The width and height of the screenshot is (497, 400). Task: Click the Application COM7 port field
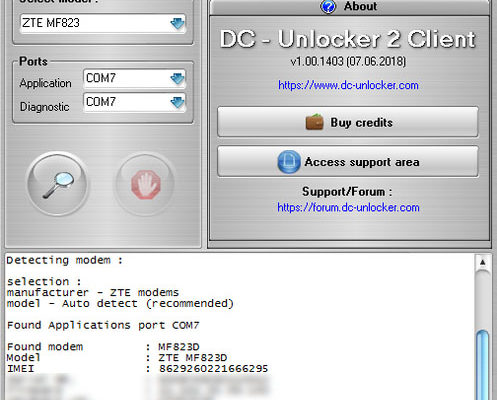tap(134, 79)
